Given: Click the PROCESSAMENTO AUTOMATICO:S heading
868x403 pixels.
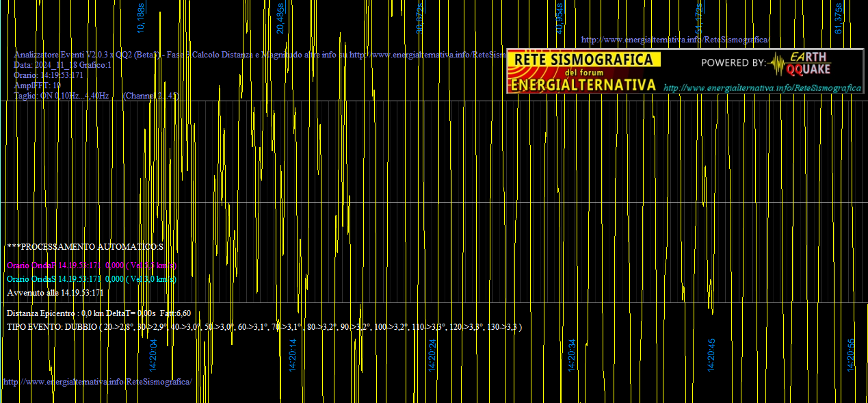Looking at the screenshot, I should coord(85,246).
